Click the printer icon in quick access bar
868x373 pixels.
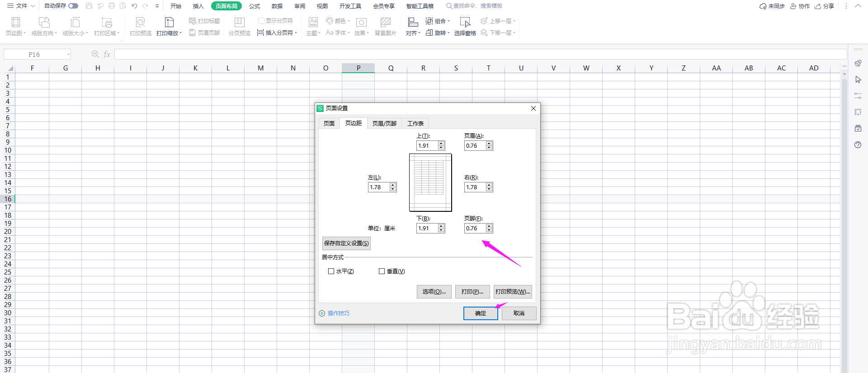tap(112, 6)
